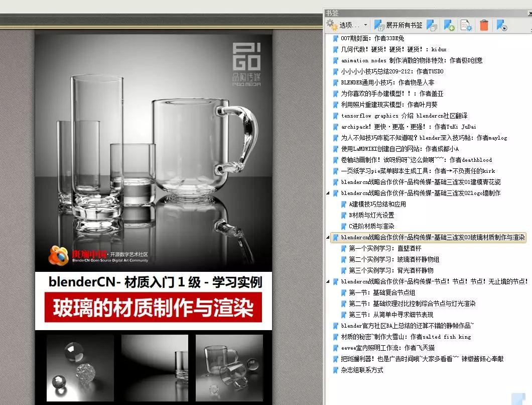Click the bookmark icon beside 007期封面
This screenshot has width=532, height=405.
point(336,38)
